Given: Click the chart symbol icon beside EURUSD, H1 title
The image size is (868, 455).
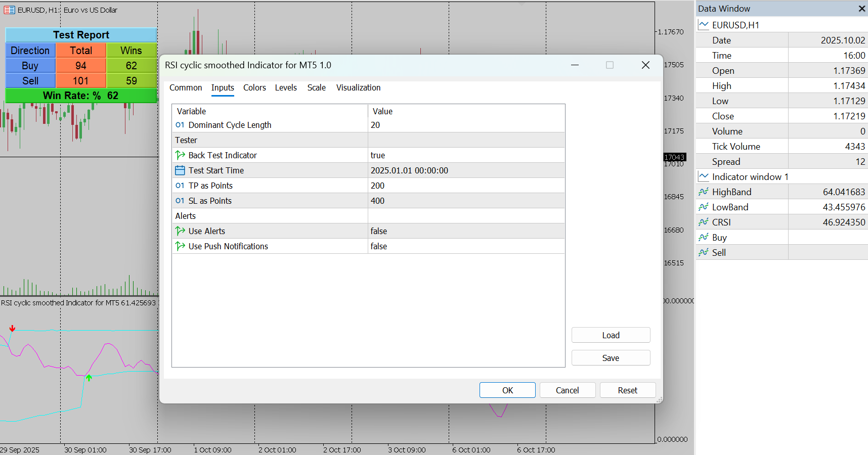Looking at the screenshot, I should tap(9, 10).
